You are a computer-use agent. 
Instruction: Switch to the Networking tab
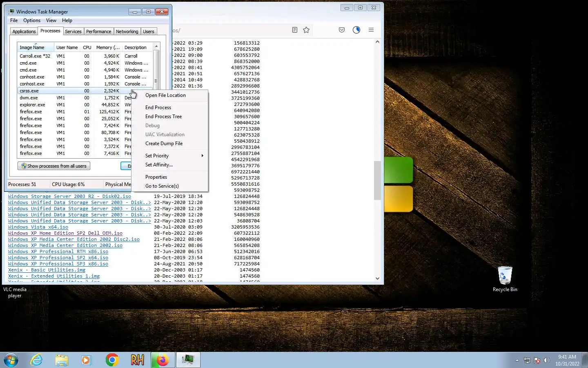pyautogui.click(x=127, y=31)
